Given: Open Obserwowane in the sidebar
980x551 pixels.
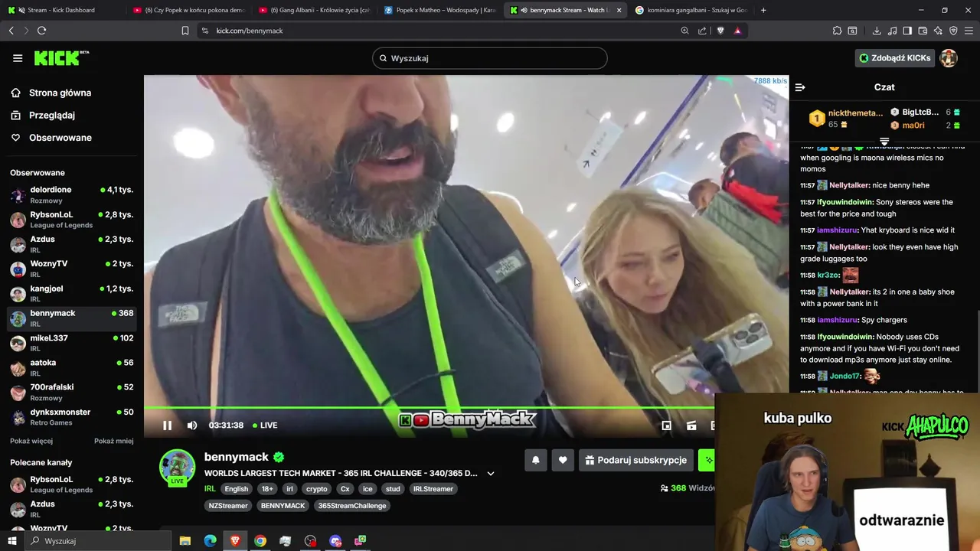Looking at the screenshot, I should (x=60, y=138).
